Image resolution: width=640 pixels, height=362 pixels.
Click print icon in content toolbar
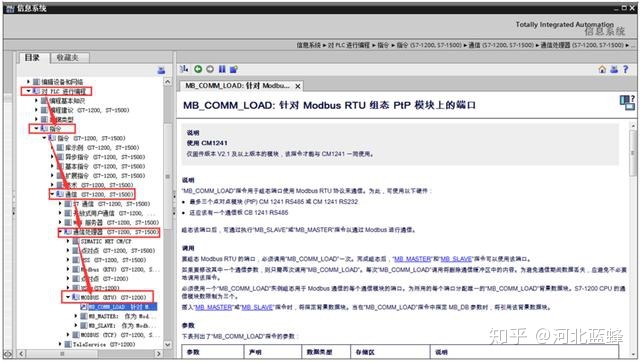(614, 69)
